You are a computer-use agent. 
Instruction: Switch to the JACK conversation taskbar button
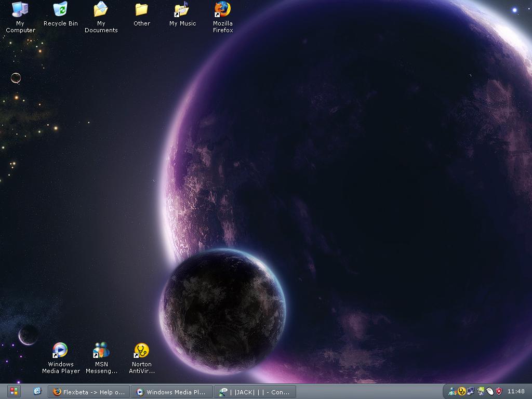(255, 392)
